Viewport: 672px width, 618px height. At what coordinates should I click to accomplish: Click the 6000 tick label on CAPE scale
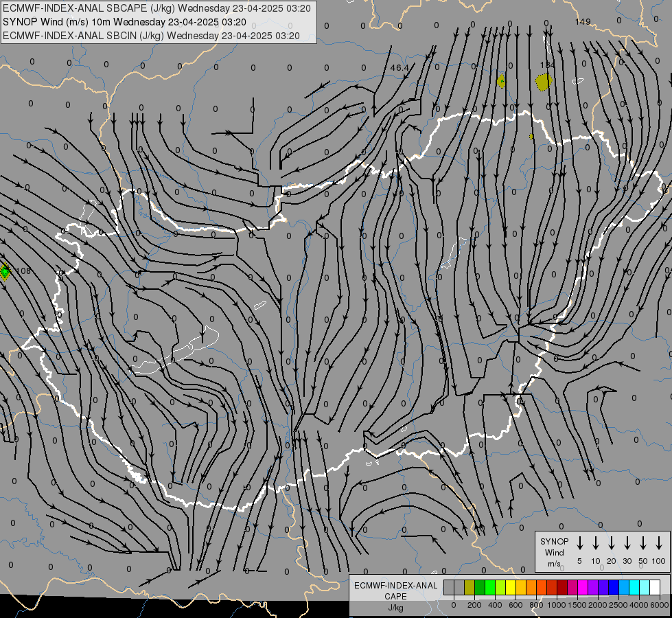pos(660,605)
